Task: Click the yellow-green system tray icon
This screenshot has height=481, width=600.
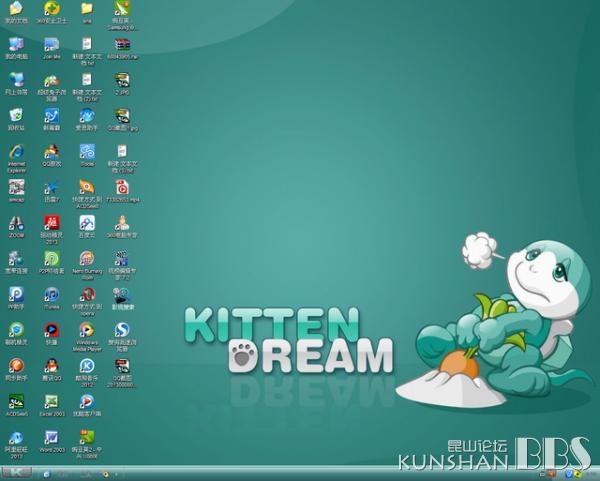Action: (x=577, y=474)
